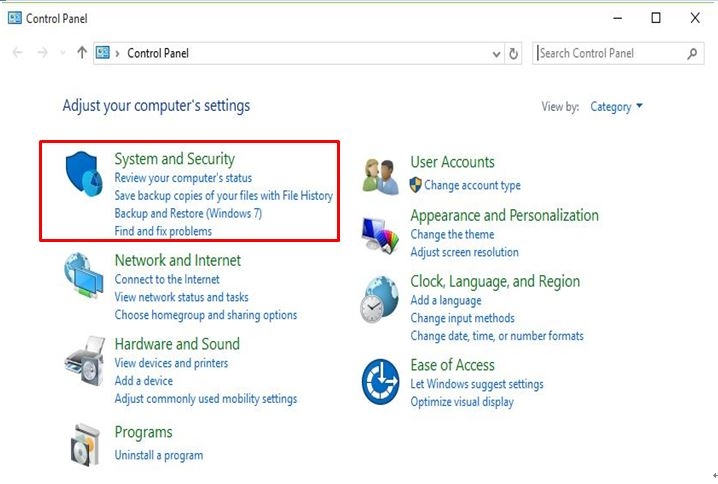Image resolution: width=718 pixels, height=484 pixels.
Task: Open System and Security heading
Action: tap(174, 159)
